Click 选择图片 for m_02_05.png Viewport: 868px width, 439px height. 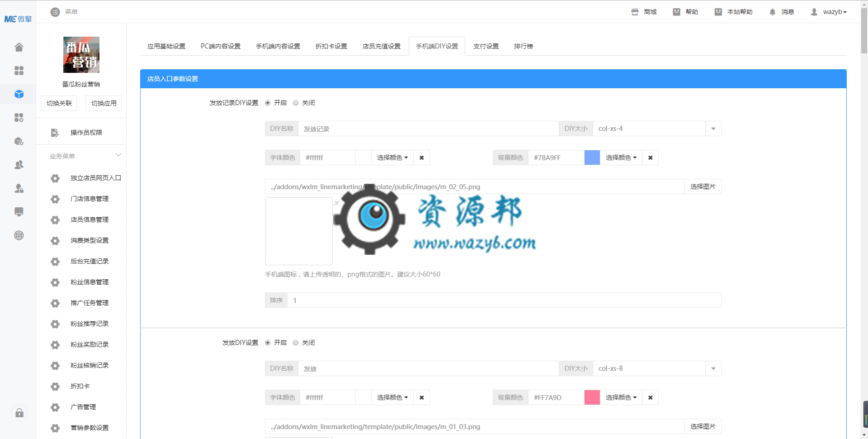point(703,186)
